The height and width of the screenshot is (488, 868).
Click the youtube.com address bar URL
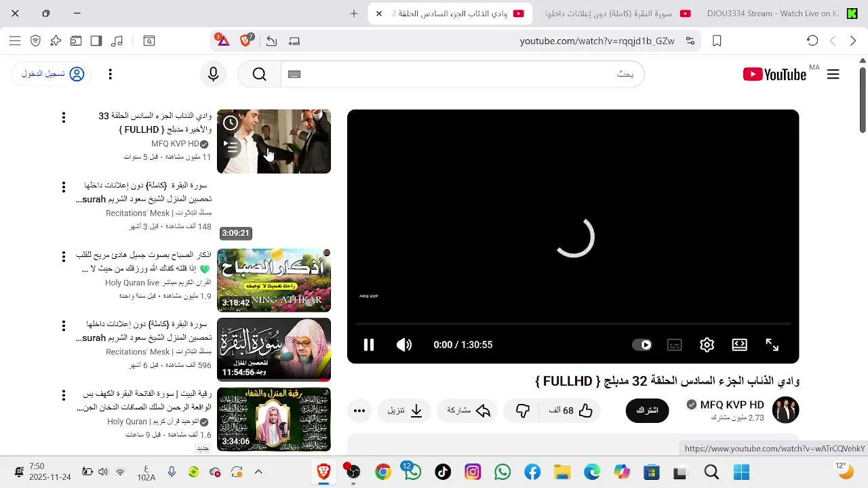(x=597, y=41)
